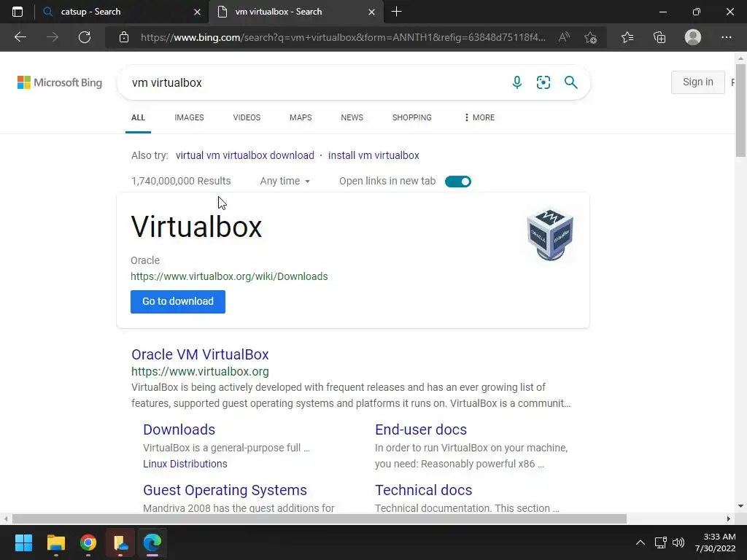Close the vm virtualbox - Search tab
The height and width of the screenshot is (560, 747).
click(371, 12)
